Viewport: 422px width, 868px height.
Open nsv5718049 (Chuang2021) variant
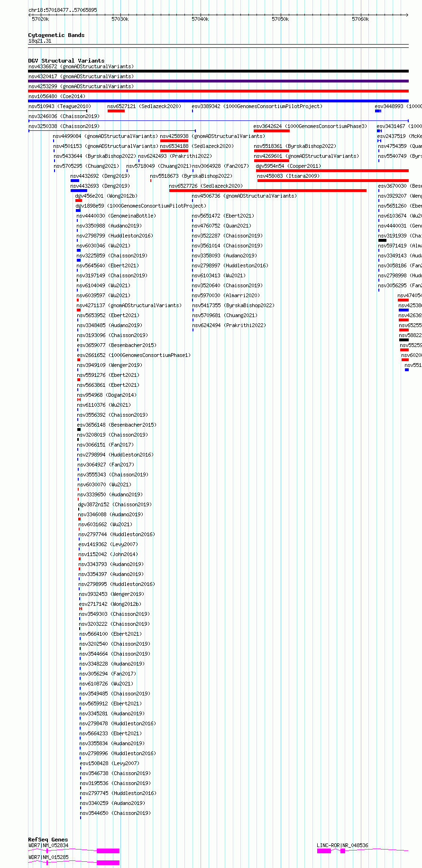coord(159,166)
